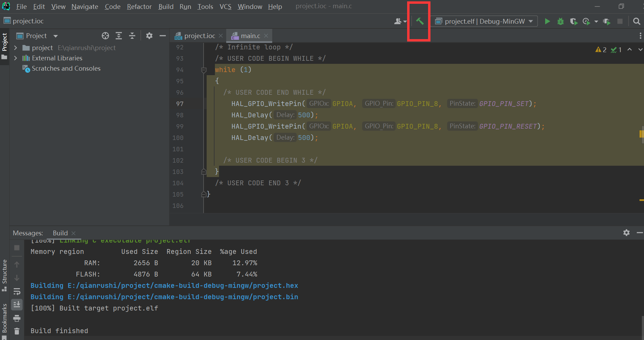Close the Build messages tab
644x340 pixels.
coord(73,233)
